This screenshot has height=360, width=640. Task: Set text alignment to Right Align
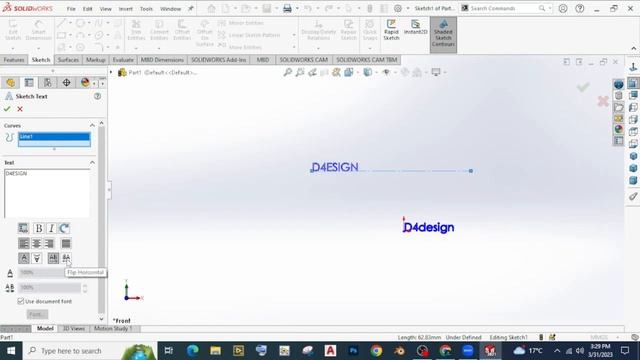[x=49, y=244]
